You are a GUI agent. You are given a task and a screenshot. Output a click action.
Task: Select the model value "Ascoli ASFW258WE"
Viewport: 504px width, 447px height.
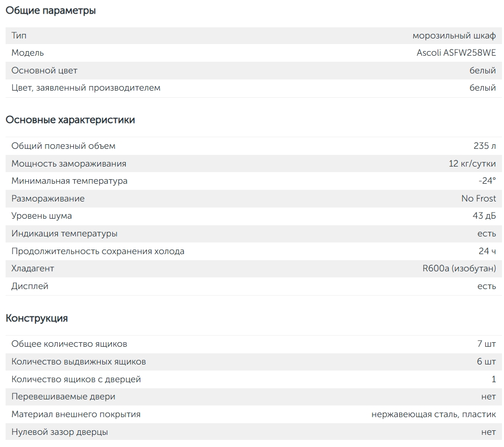tap(456, 53)
